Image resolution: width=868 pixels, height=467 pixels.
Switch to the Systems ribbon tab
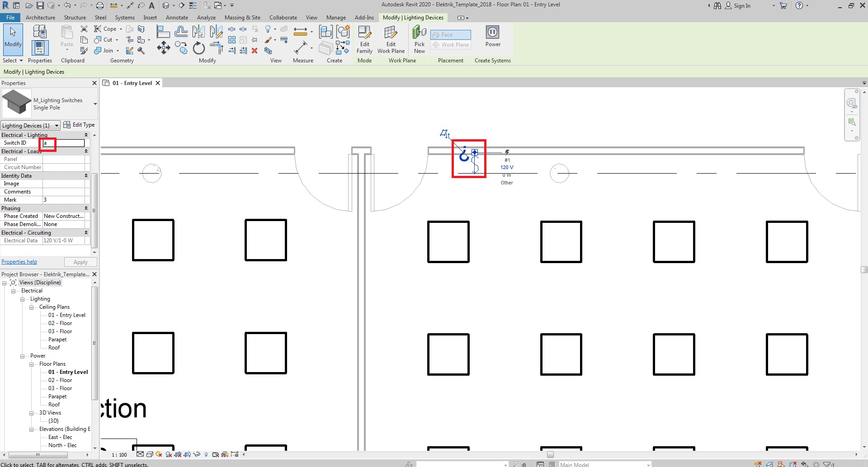tap(125, 18)
